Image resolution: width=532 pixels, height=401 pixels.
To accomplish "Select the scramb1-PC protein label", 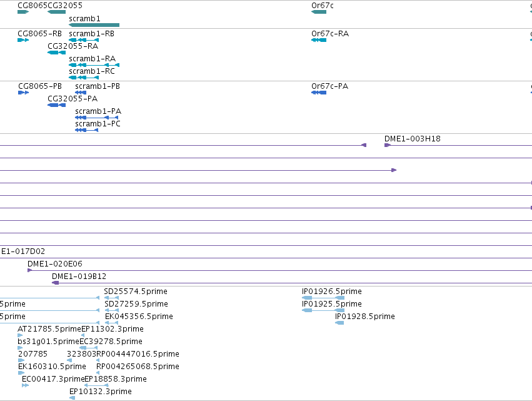I will pos(98,124).
